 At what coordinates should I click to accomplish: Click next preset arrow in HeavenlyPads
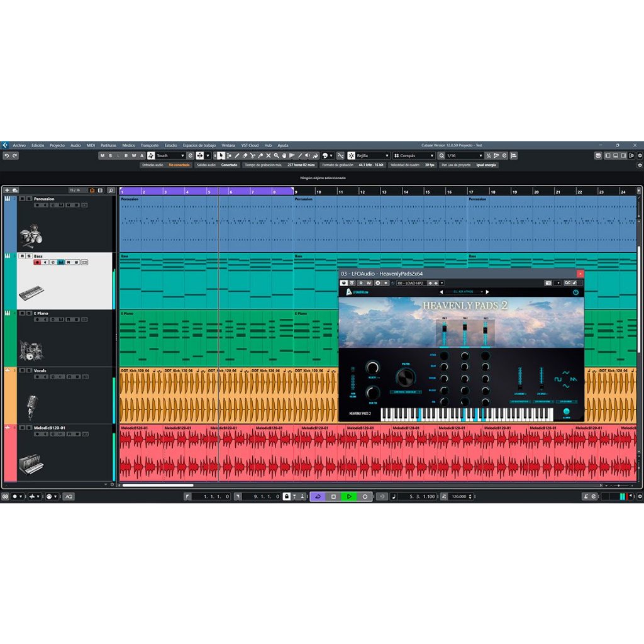click(x=487, y=292)
